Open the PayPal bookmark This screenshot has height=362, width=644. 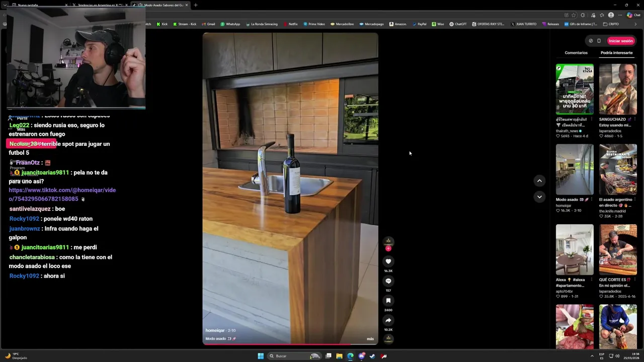point(419,24)
